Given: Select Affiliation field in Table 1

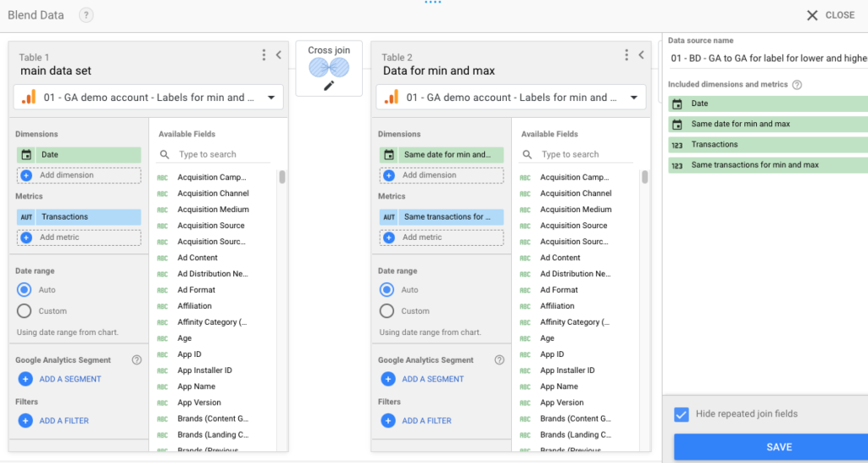Looking at the screenshot, I should pyautogui.click(x=194, y=306).
